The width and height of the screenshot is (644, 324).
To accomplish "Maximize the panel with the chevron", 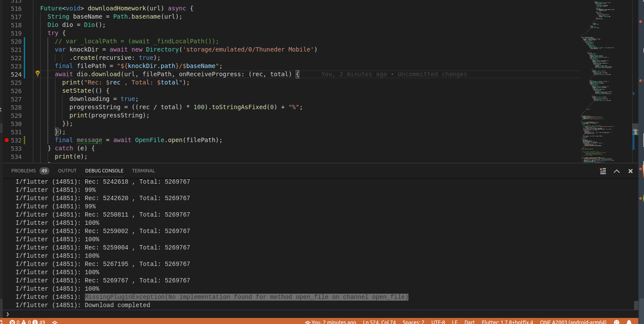I will [x=617, y=171].
